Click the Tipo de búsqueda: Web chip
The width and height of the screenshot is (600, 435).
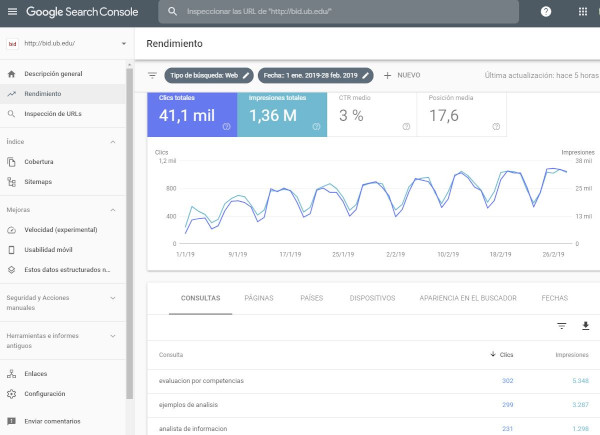coord(209,75)
